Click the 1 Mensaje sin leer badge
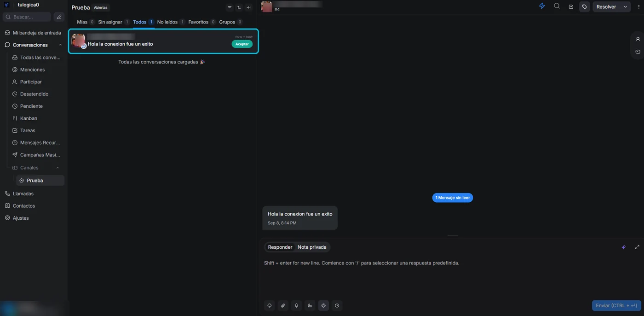The width and height of the screenshot is (644, 316). 453,198
